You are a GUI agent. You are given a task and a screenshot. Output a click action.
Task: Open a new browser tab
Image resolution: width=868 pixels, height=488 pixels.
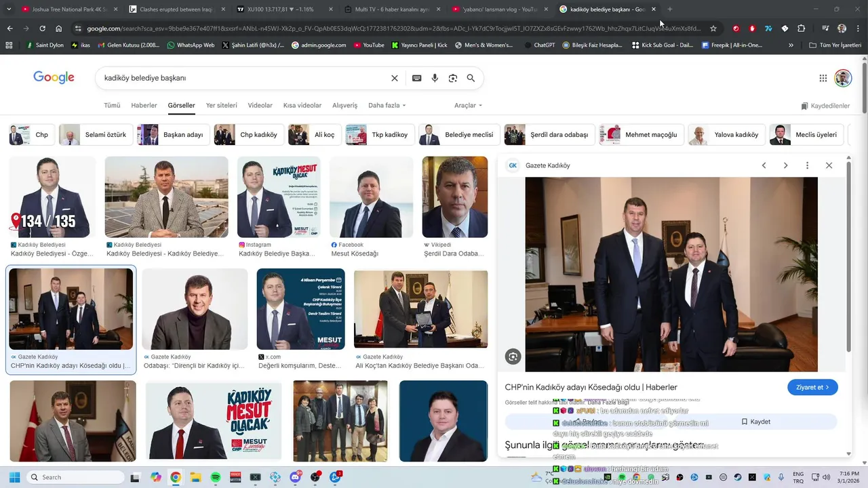tap(670, 9)
